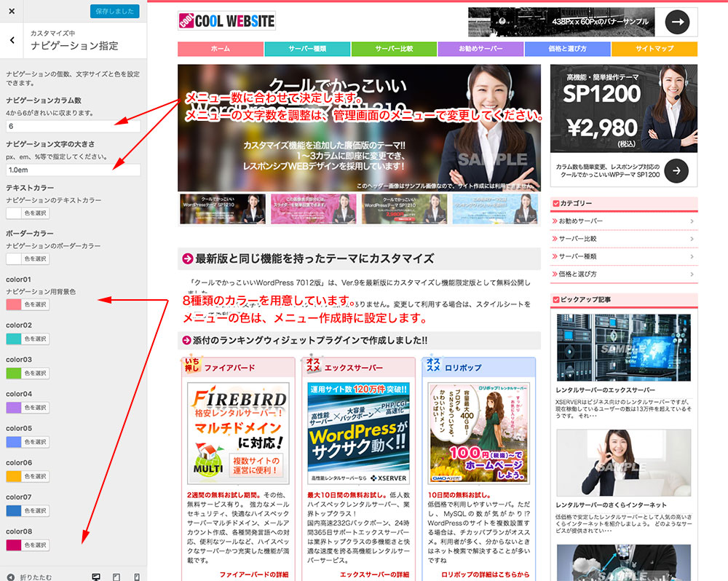Switch to mobile preview icon
The image size is (728, 581).
click(137, 577)
